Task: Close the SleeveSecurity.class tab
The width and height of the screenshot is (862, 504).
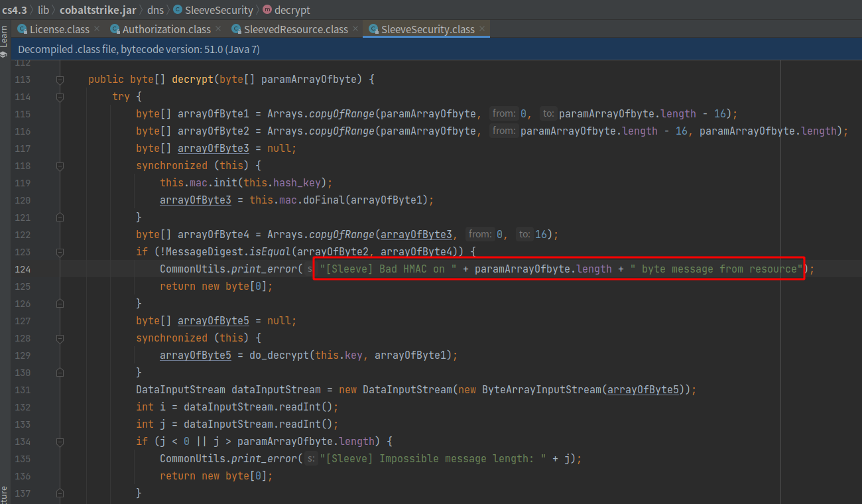Action: click(482, 29)
